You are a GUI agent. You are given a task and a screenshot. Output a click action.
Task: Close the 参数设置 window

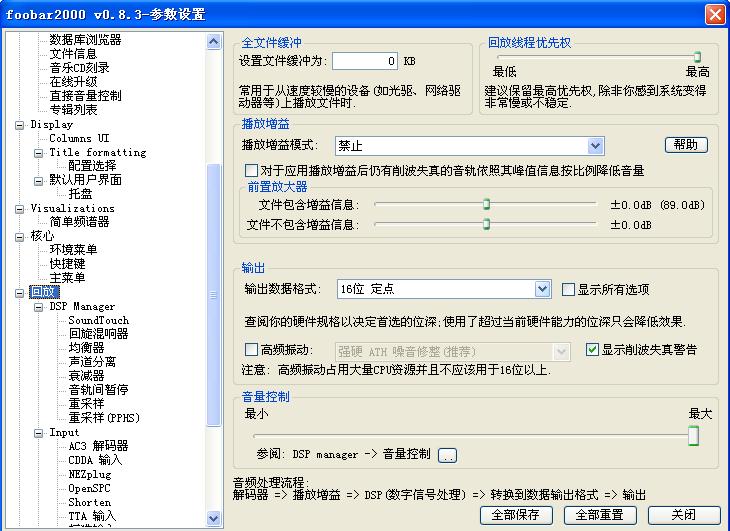(x=715, y=14)
